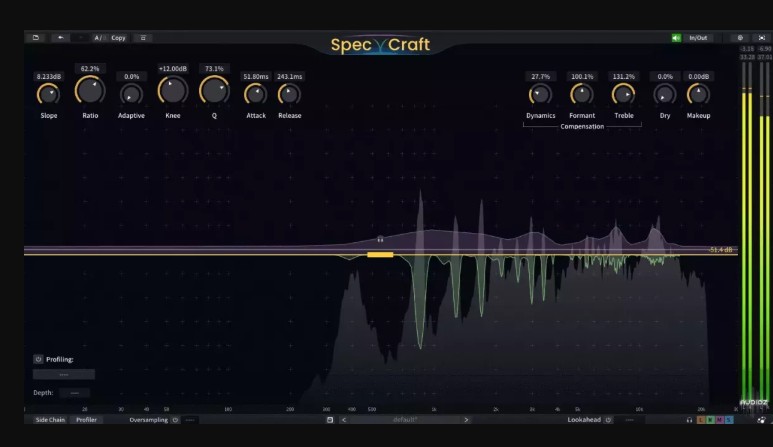Switch to the Side Chain tab
Viewport: 773px width, 447px height.
tap(50, 420)
